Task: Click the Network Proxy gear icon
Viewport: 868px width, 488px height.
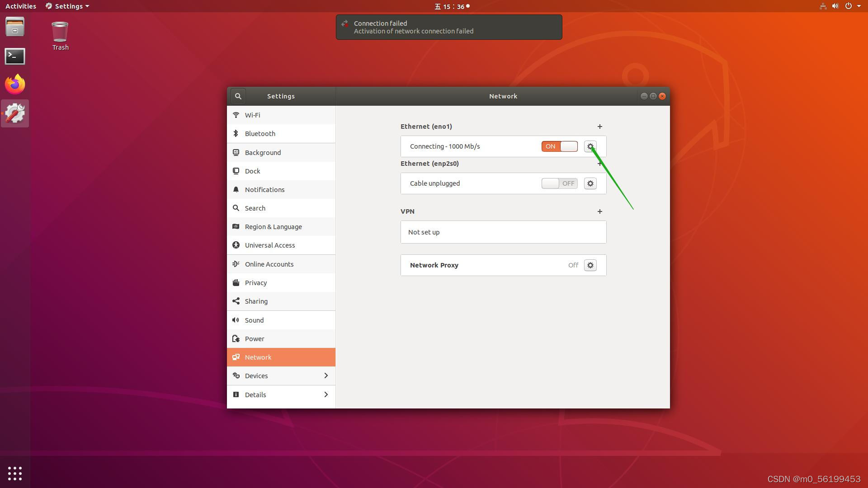Action: [590, 265]
